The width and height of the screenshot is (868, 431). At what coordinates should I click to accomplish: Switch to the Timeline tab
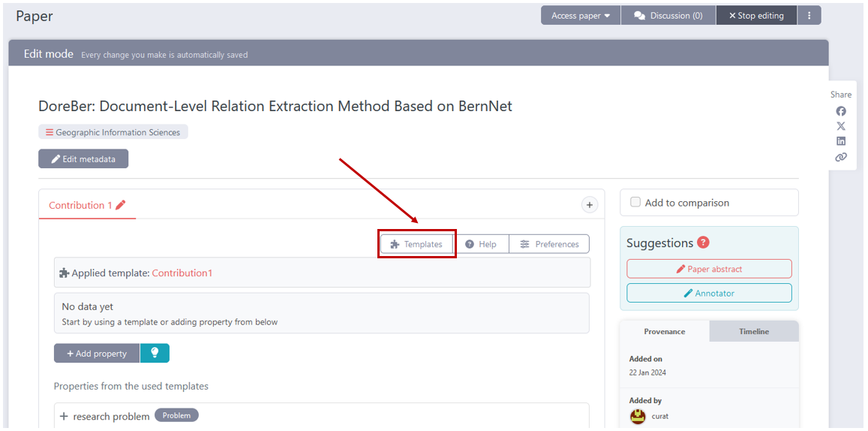[x=753, y=331]
